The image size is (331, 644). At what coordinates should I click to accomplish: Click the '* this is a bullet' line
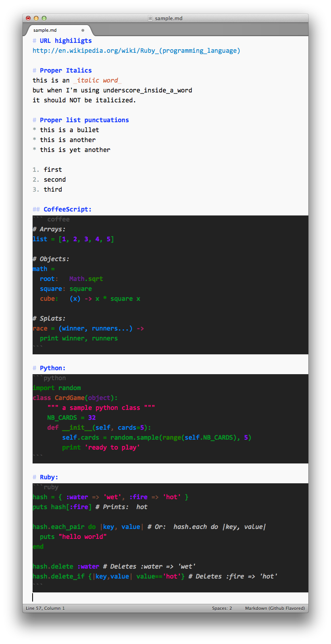(66, 130)
